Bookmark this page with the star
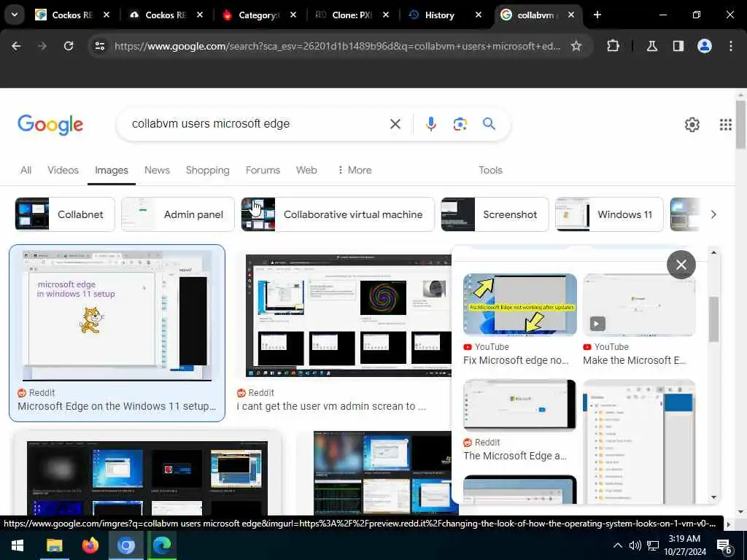747x560 pixels. [576, 46]
